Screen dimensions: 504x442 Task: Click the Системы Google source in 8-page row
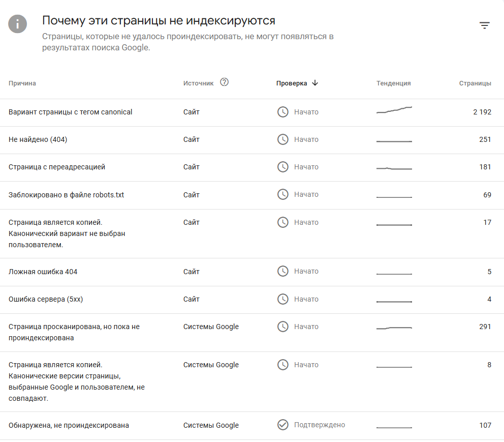click(211, 365)
